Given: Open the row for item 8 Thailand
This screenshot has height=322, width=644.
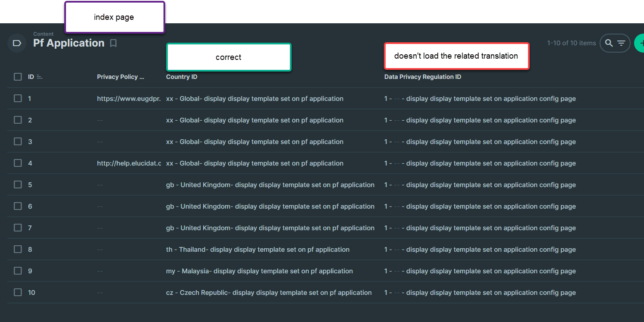Looking at the screenshot, I should [258, 249].
